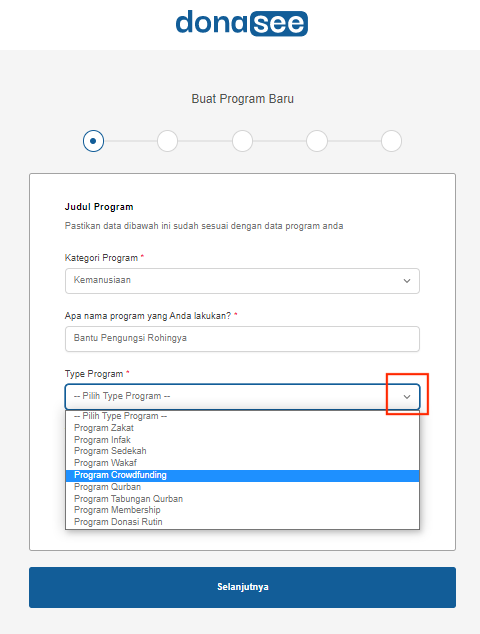Click the fifth and last step circle

tap(391, 141)
